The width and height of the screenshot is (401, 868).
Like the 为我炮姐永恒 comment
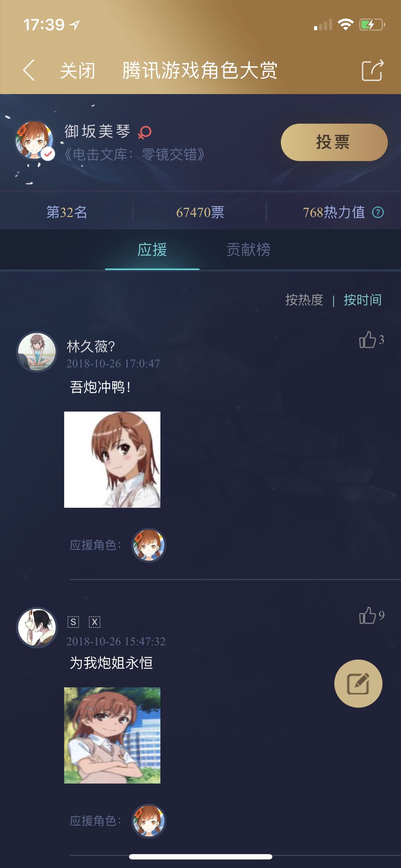tap(371, 615)
